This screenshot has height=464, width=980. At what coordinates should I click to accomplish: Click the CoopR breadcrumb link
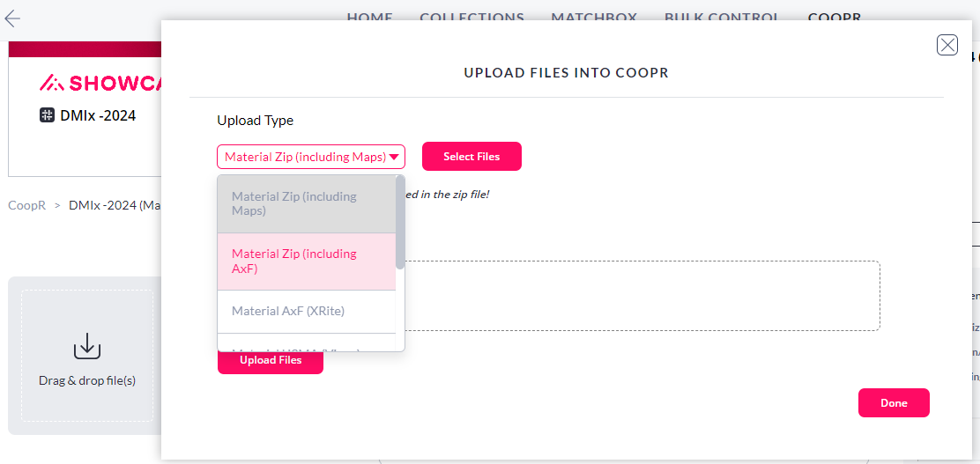pyautogui.click(x=26, y=205)
